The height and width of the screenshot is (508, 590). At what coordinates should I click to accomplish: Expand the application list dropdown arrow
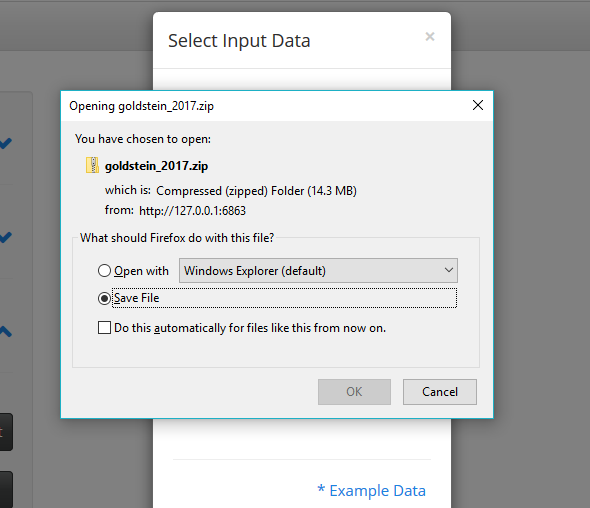pos(449,270)
